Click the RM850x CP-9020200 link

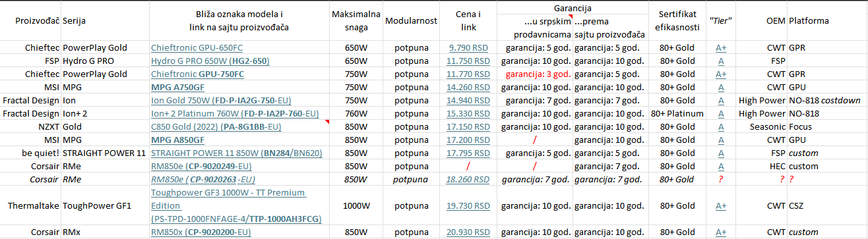(201, 232)
